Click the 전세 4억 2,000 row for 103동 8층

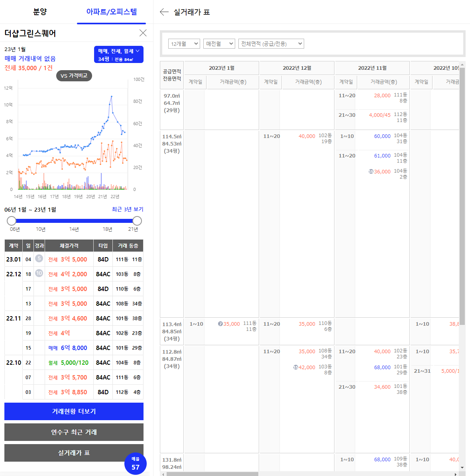(74, 274)
